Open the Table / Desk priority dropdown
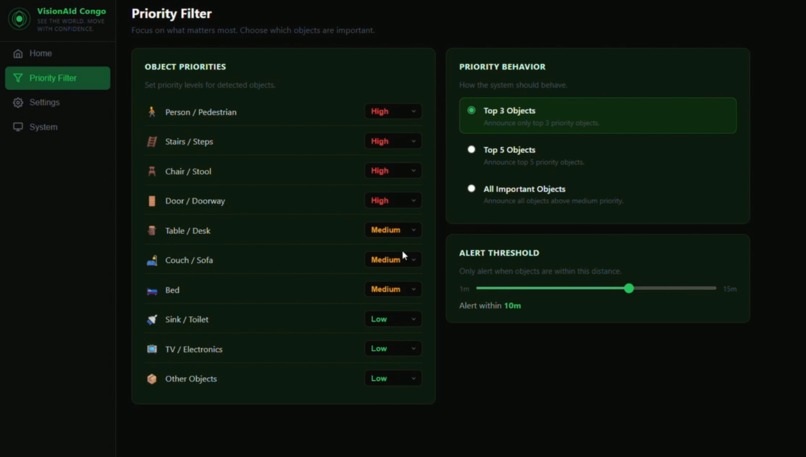Viewport: 806px width, 457px height. pos(393,230)
